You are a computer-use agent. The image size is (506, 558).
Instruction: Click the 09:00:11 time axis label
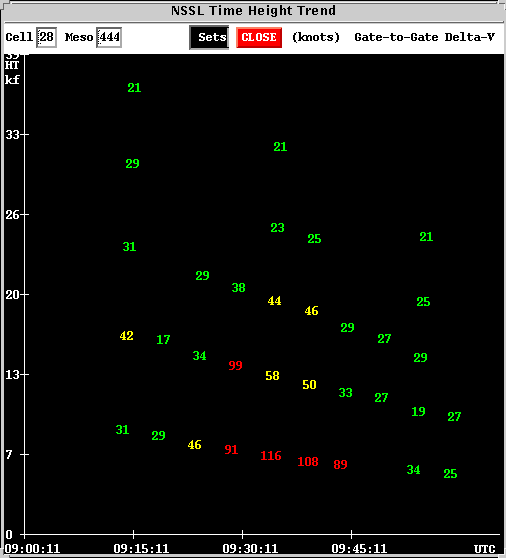pos(32,548)
